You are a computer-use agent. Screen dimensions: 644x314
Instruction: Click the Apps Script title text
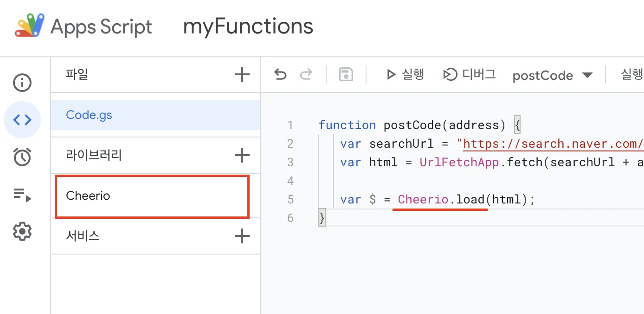point(101,26)
